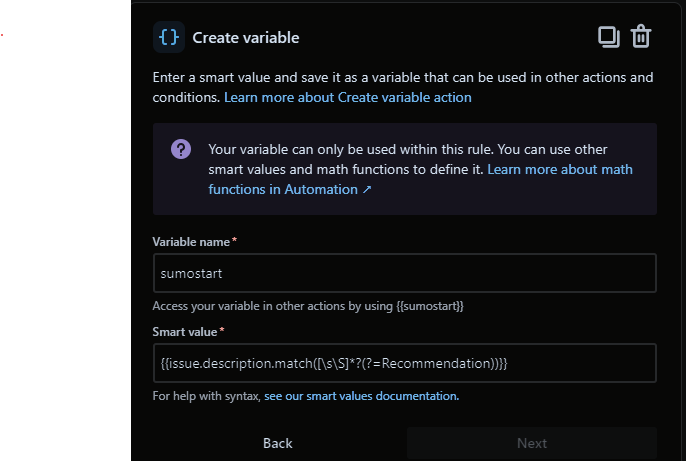Click the hint text mentioning {{sumostart}}
This screenshot has width=686, height=461.
[308, 306]
